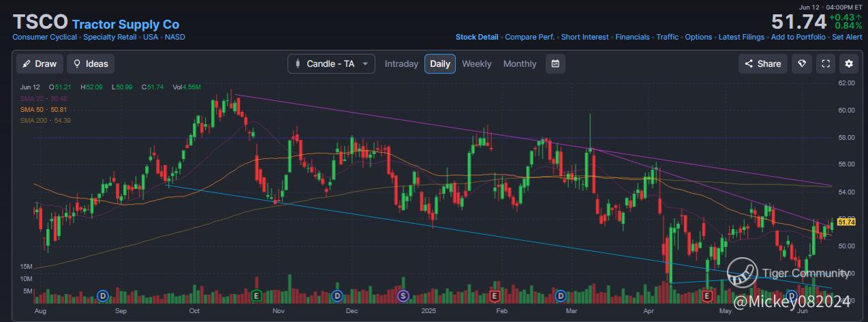Click the 51.74 price tag on axis
The width and height of the screenshot is (868, 322).
click(846, 222)
